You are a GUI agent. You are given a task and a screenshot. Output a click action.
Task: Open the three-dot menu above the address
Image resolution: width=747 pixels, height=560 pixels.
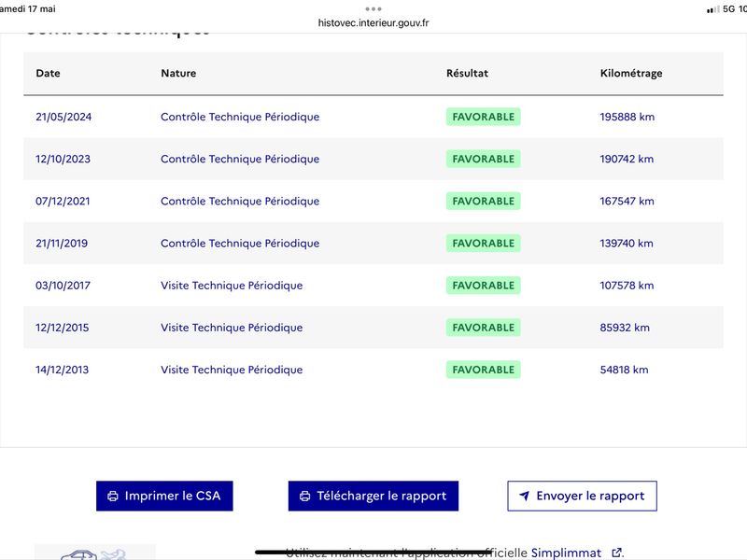coord(373,8)
